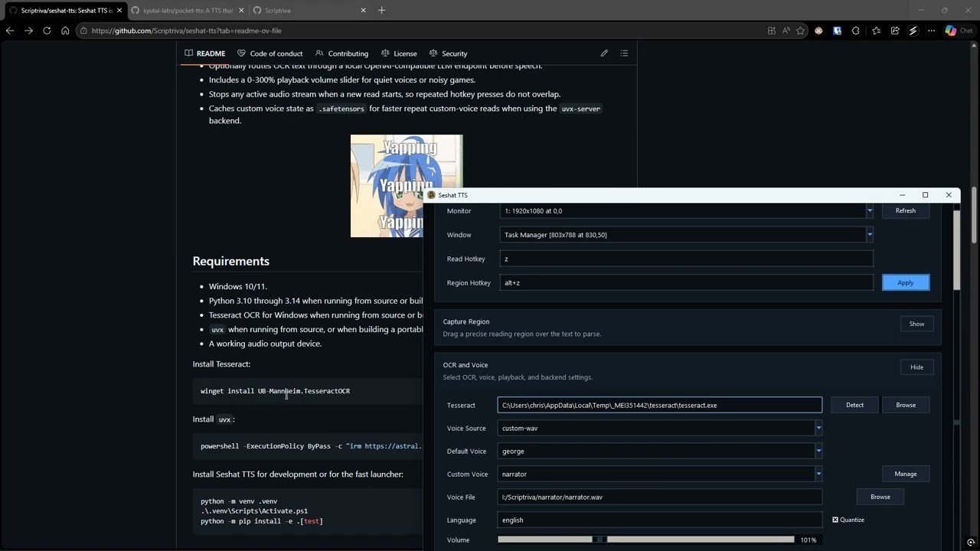
Task: Expand the Voice Source dropdown
Action: (818, 428)
